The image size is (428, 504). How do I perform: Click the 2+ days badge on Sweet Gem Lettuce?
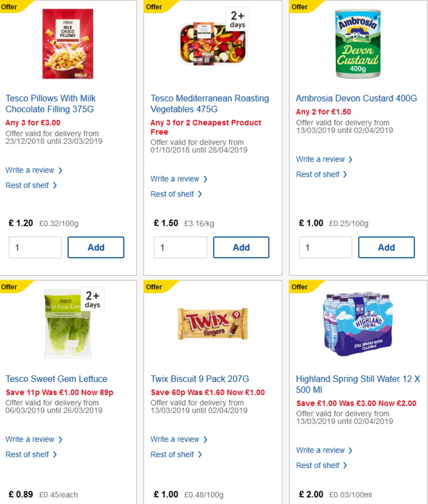[x=93, y=299]
